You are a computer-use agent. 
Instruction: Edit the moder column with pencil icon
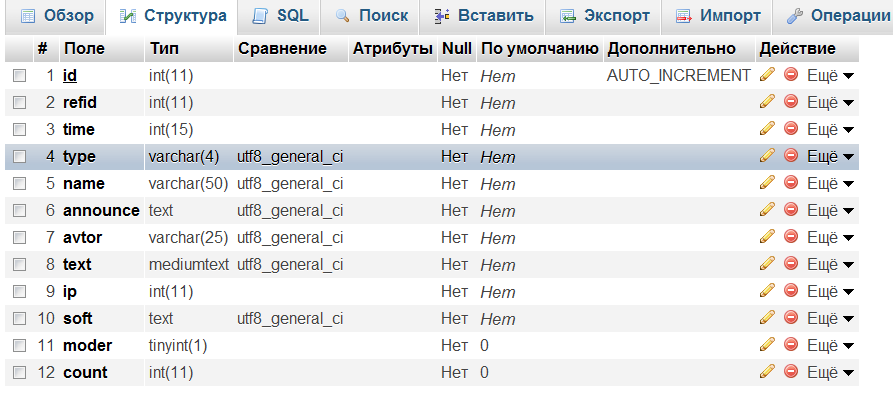(767, 345)
